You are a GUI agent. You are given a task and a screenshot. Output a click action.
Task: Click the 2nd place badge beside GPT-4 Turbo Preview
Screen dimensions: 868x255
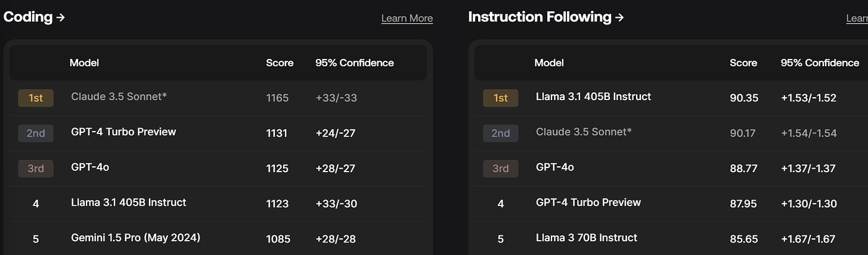pos(36,133)
